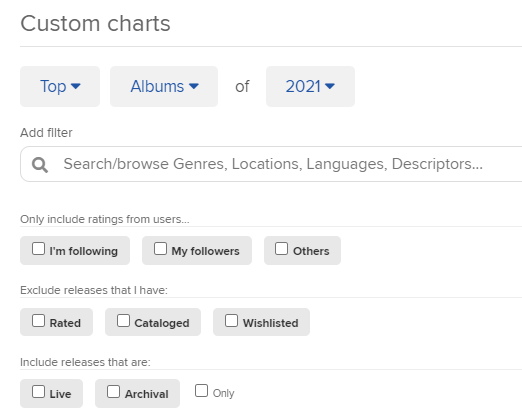Viewport: 522px width, 415px height.
Task: Click the Exclude releases that I have label
Action: pos(94,290)
